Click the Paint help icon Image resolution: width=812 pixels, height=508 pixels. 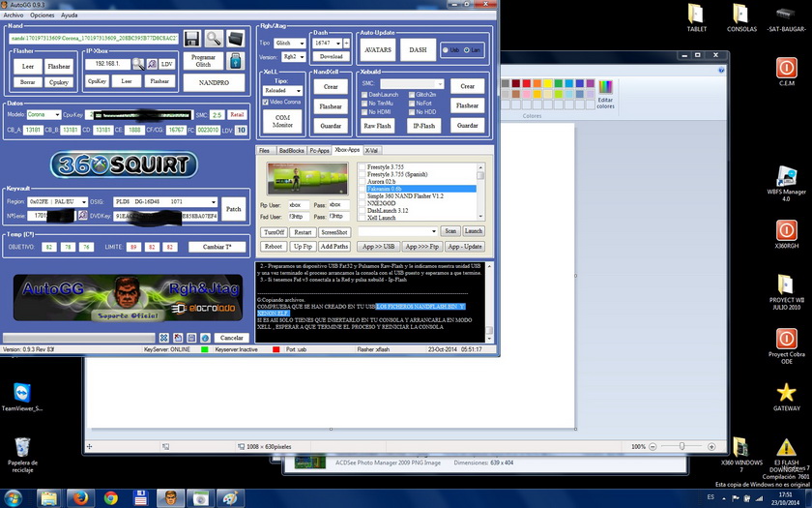coord(721,70)
